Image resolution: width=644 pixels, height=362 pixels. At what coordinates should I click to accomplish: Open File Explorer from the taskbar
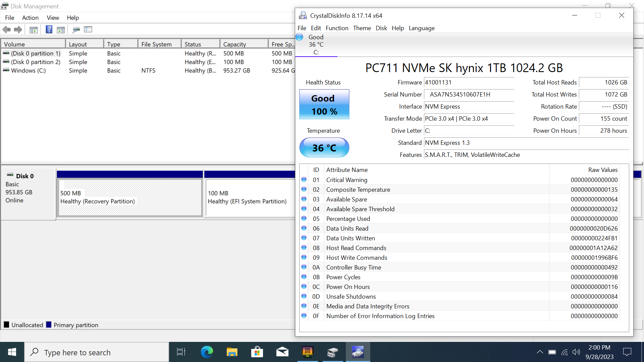[x=232, y=352]
